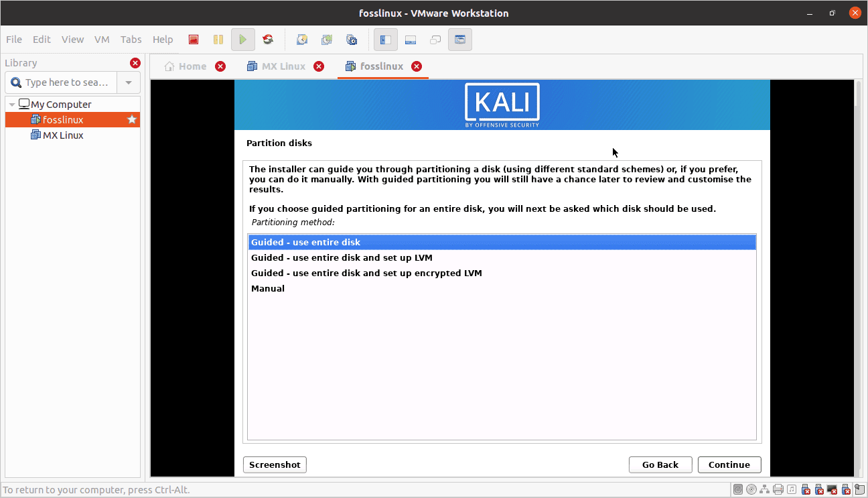The image size is (868, 498).
Task: Click the hard disk status icon
Action: click(x=738, y=490)
